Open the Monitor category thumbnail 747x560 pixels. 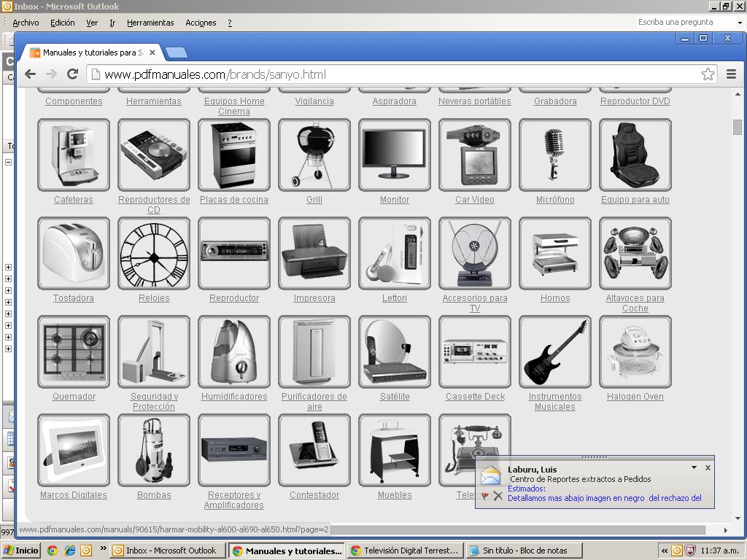[x=395, y=155]
